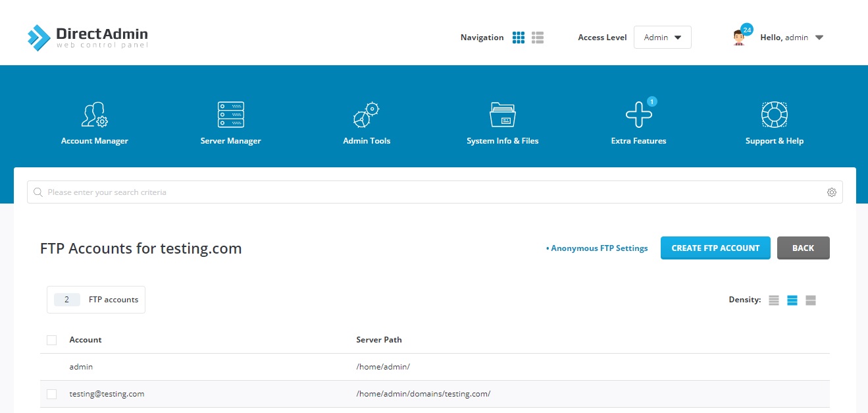Image resolution: width=868 pixels, height=413 pixels.
Task: Click the FTP Accounts for testing.com heading
Action: click(x=141, y=248)
